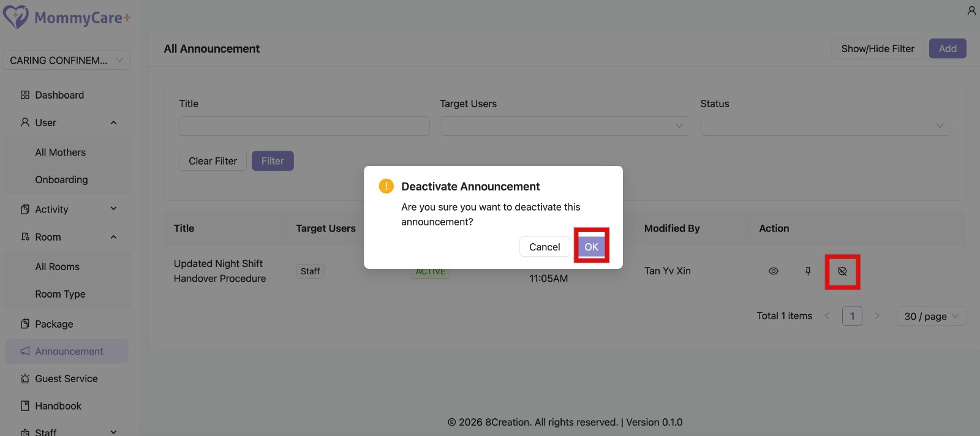Click the yellow warning icon in dialog
The height and width of the screenshot is (436, 980).
coord(386,186)
